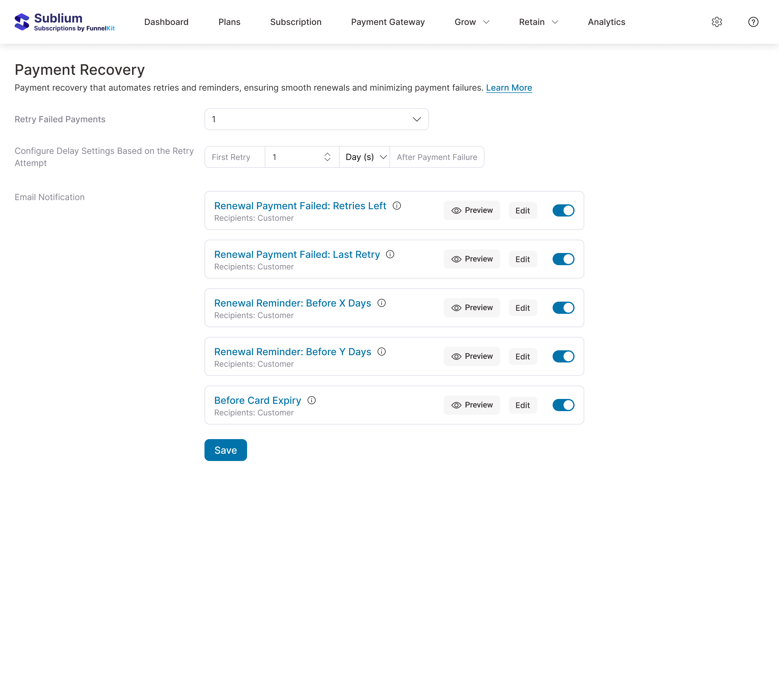Disable Retries Left email notification toggle
The height and width of the screenshot is (700, 779).
click(x=563, y=210)
